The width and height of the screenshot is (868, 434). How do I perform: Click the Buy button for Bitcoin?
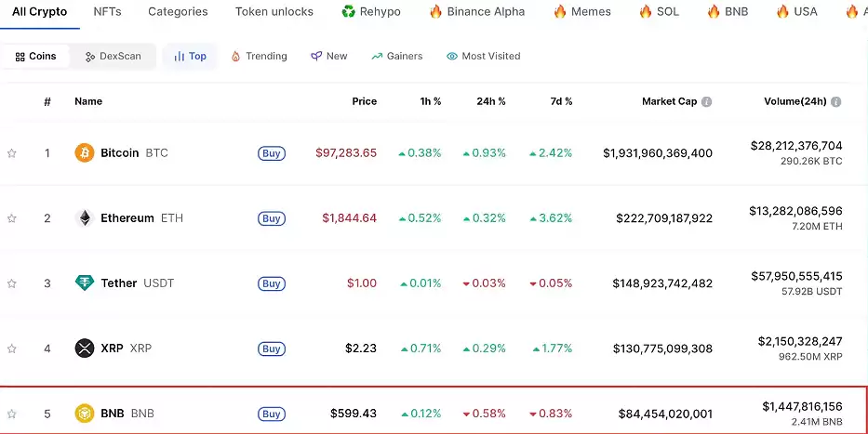tap(272, 153)
